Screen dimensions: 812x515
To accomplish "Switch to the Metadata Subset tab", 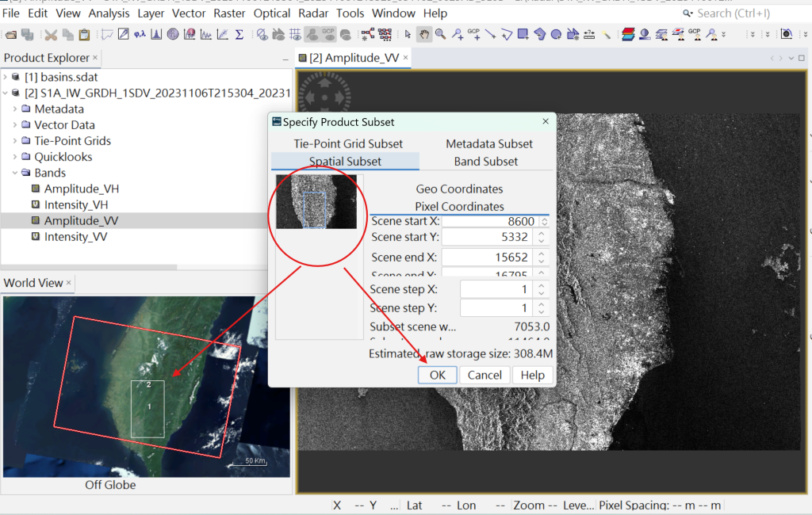I will [488, 144].
